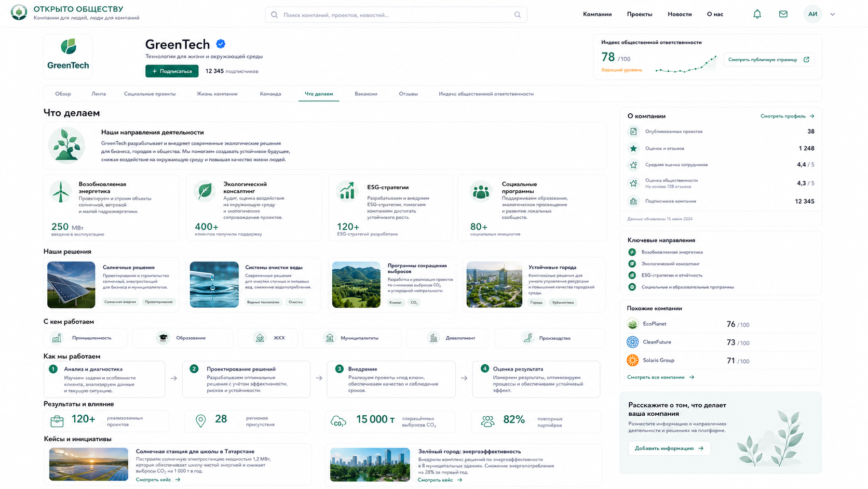
Task: Click the location pin icon beside 28 регионов
Action: click(x=200, y=421)
